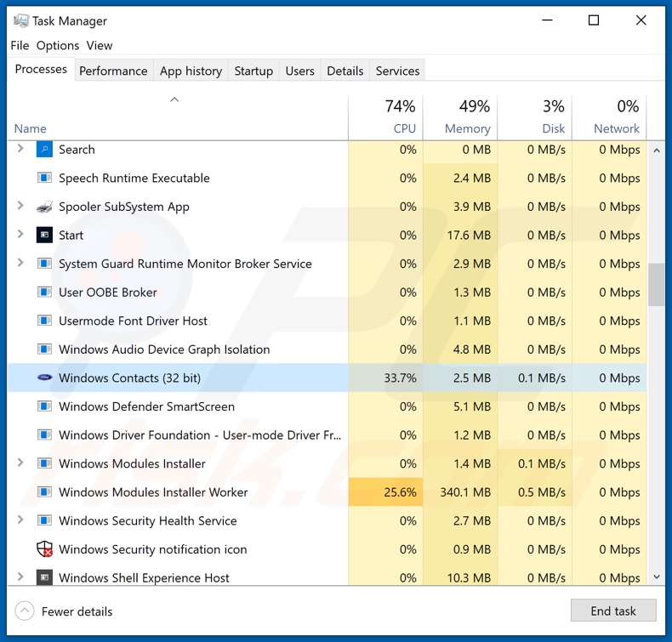This screenshot has height=642, width=672.
Task: Click the Windows Modules Installer icon
Action: click(x=44, y=463)
